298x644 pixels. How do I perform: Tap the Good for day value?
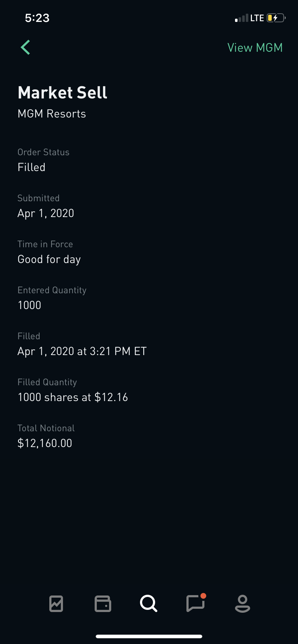(x=49, y=259)
